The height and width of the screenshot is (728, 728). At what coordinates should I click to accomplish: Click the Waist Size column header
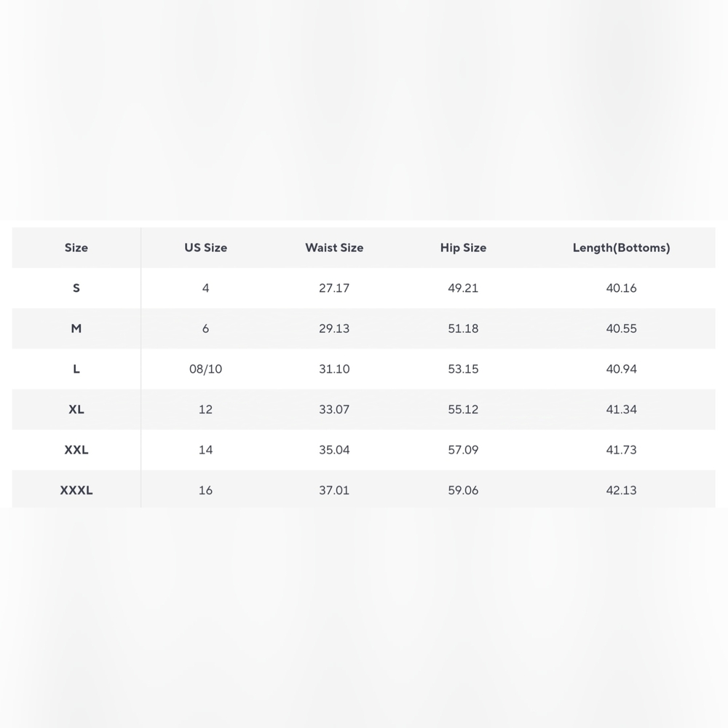pos(334,248)
